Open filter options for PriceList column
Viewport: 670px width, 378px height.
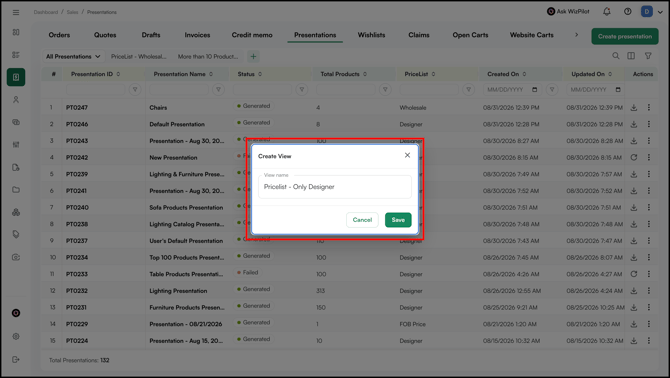tap(469, 90)
